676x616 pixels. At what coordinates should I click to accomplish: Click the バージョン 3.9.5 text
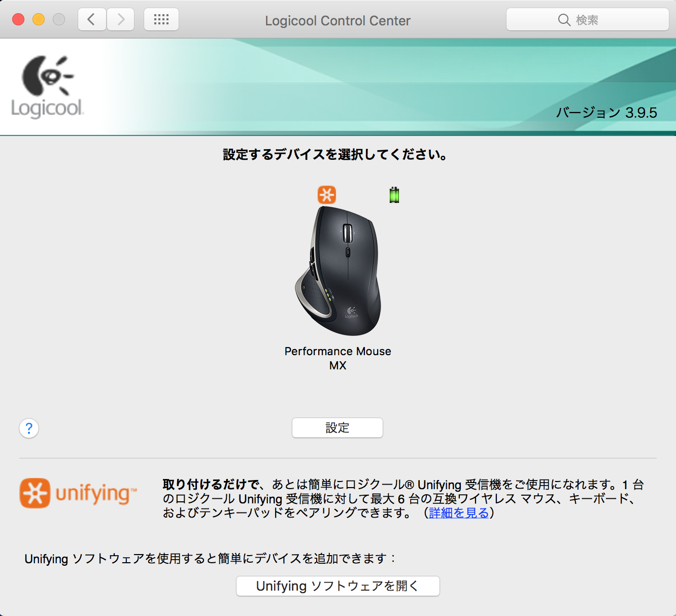point(606,113)
